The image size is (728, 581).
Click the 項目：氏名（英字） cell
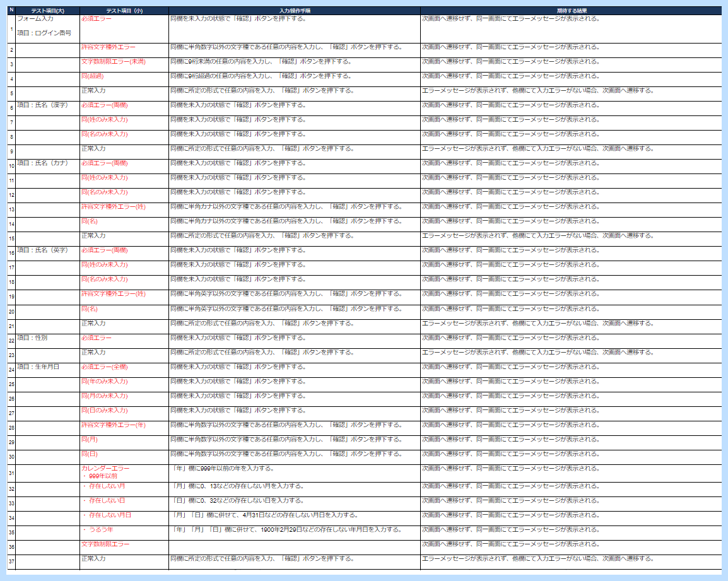tap(47, 250)
